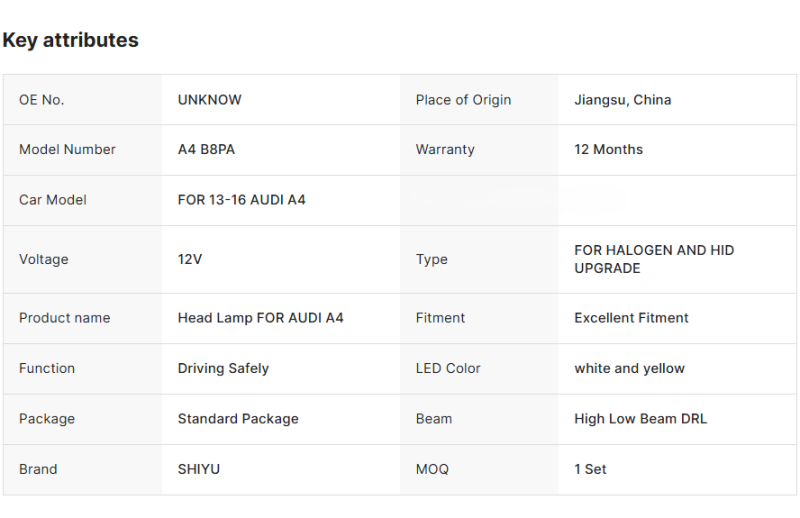Click the Excellent Fitment value
Screen dimensions: 800x518
pyautogui.click(x=631, y=318)
